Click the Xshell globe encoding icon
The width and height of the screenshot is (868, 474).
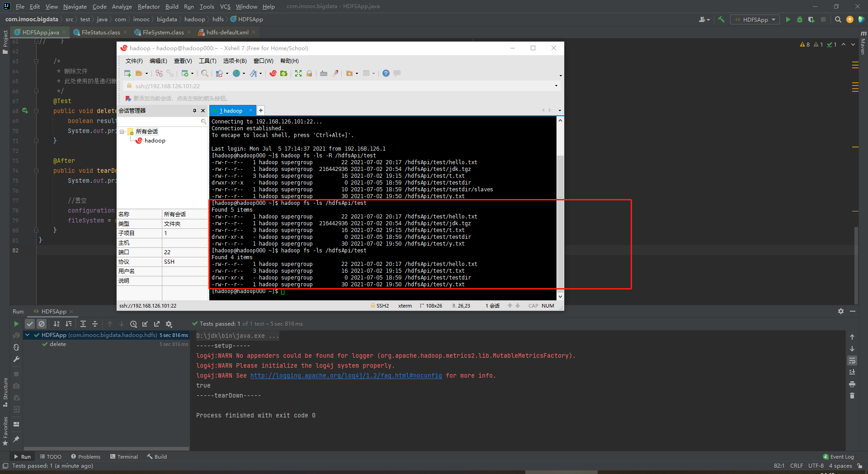click(x=236, y=73)
